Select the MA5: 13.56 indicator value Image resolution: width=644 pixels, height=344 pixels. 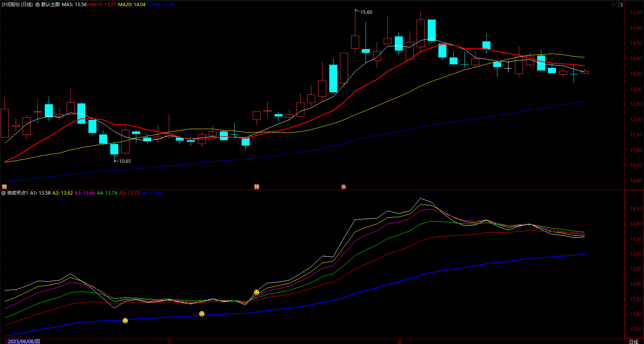pos(74,5)
